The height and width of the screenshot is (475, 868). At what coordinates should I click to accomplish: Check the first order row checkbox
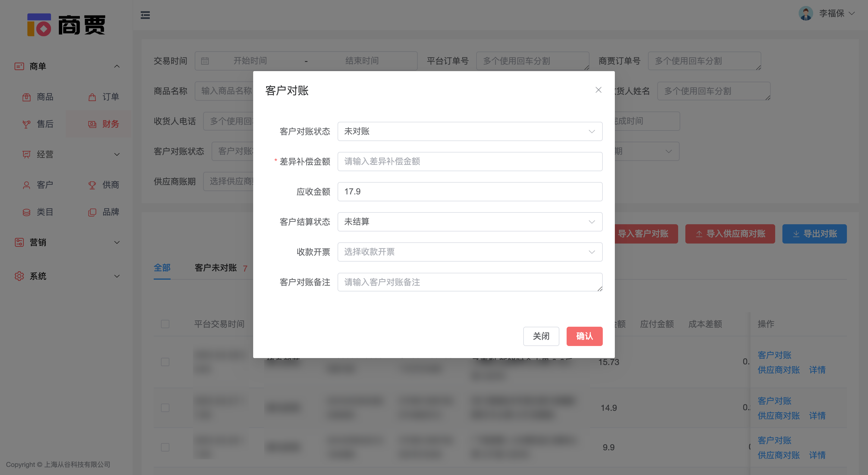tap(165, 362)
